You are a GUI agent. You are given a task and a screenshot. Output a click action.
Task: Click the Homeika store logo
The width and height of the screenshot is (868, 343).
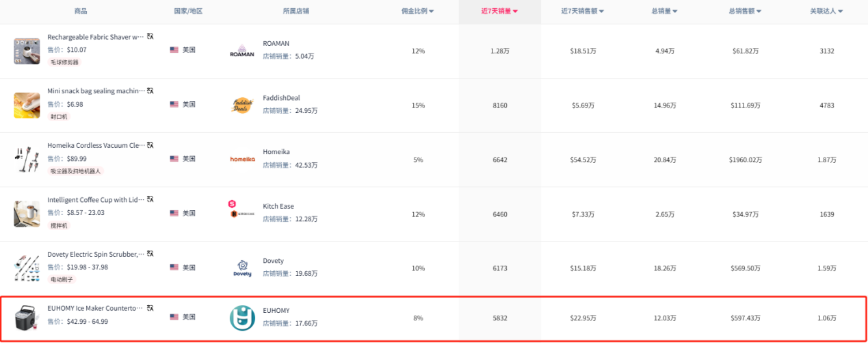241,160
